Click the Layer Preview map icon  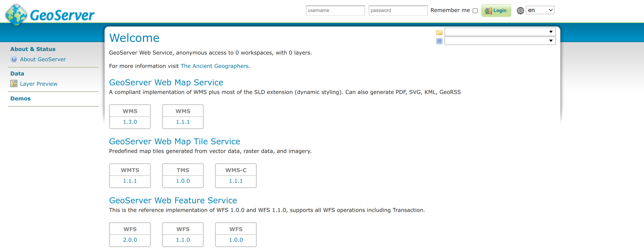(x=14, y=83)
